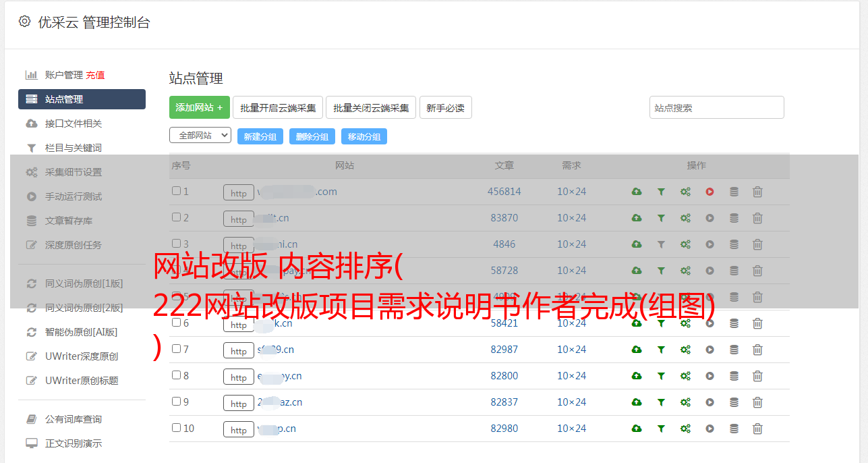Image resolution: width=868 pixels, height=463 pixels.
Task: Click into the 站点搜索 search field
Action: (x=716, y=107)
